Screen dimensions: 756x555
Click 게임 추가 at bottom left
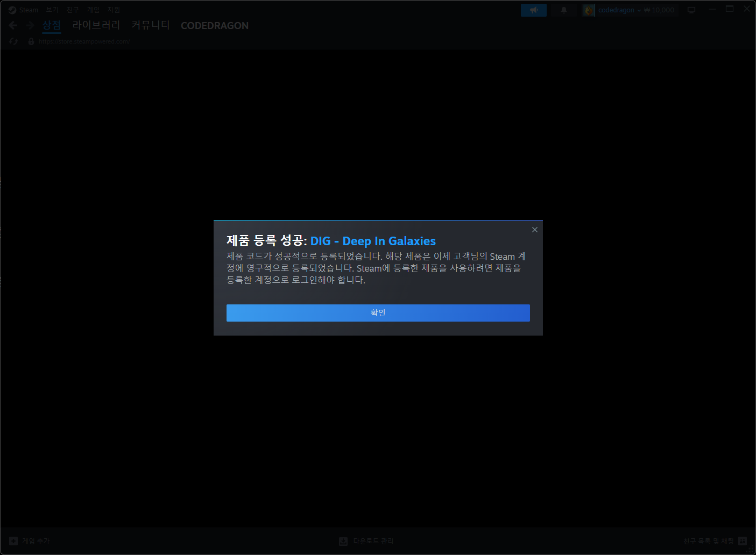(x=30, y=541)
